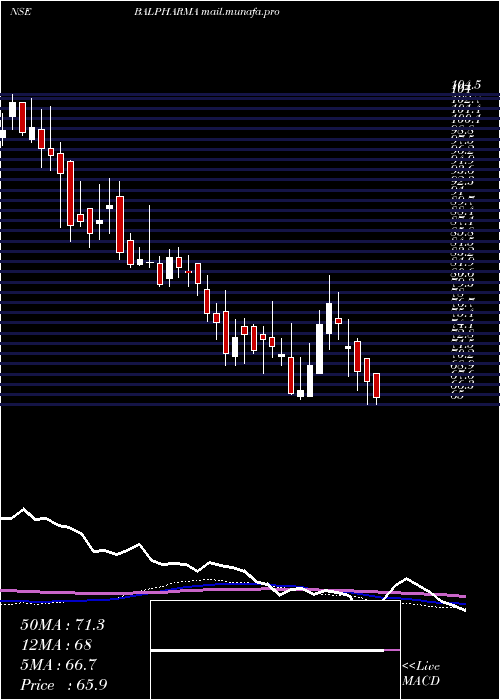
Task: Click the <<Live MACD label
Action: (x=421, y=674)
